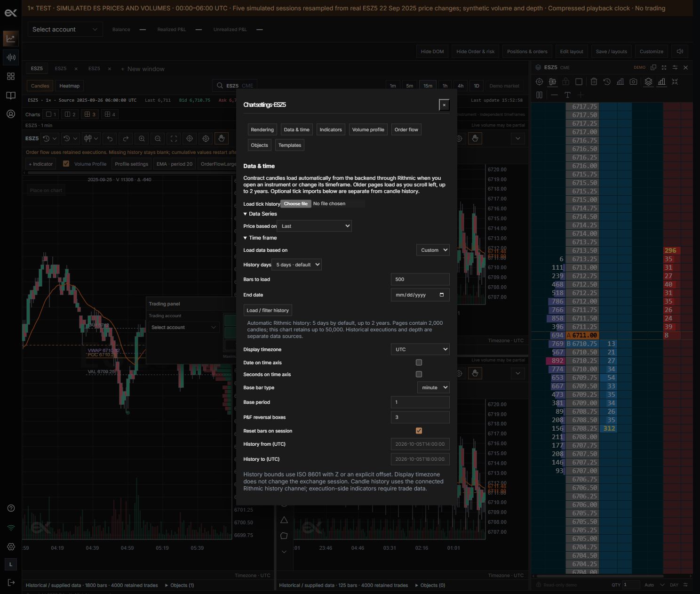Click the DOM text T tool icon
700x594 pixels.
click(x=567, y=95)
